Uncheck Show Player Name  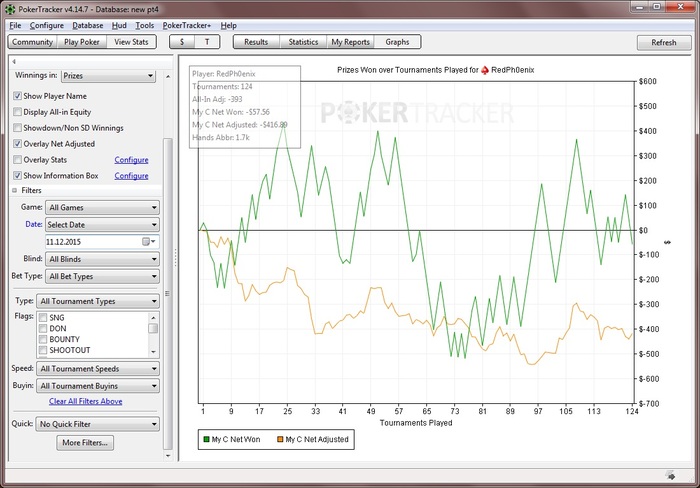(x=18, y=96)
